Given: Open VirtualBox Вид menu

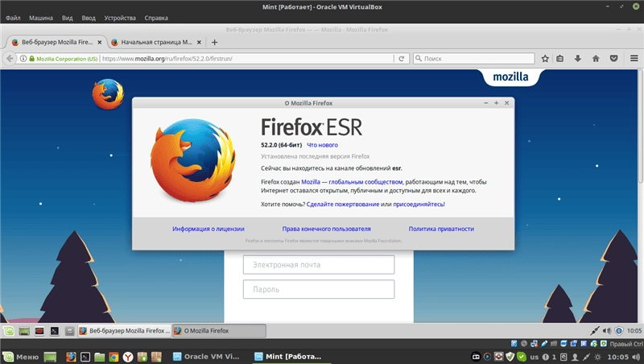Looking at the screenshot, I should click(x=67, y=18).
